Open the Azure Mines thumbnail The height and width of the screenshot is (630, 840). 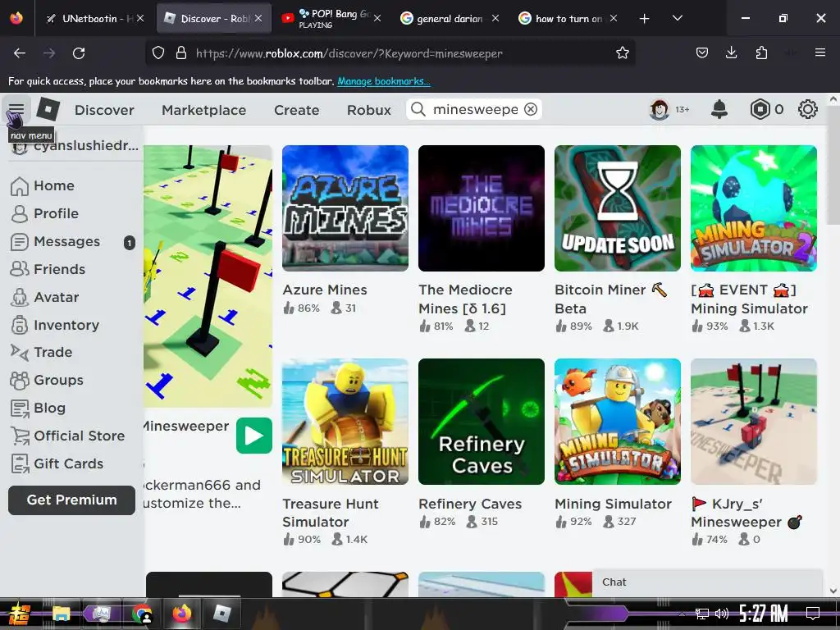tap(345, 208)
